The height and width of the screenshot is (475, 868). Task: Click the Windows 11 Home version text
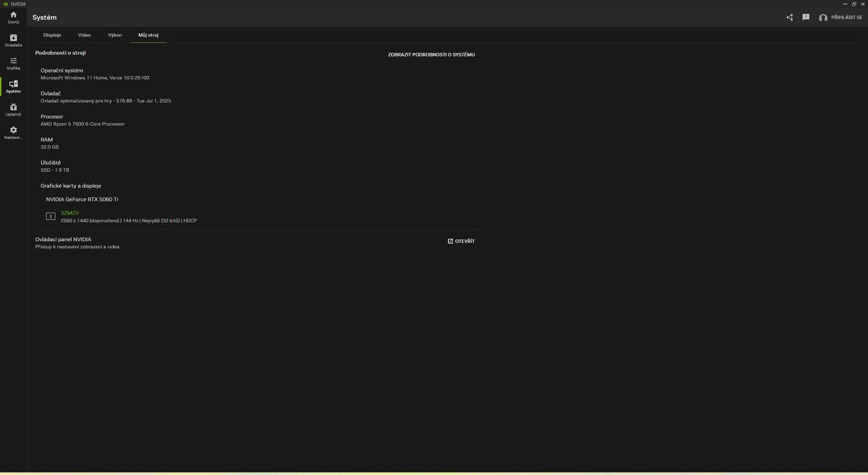pos(95,78)
